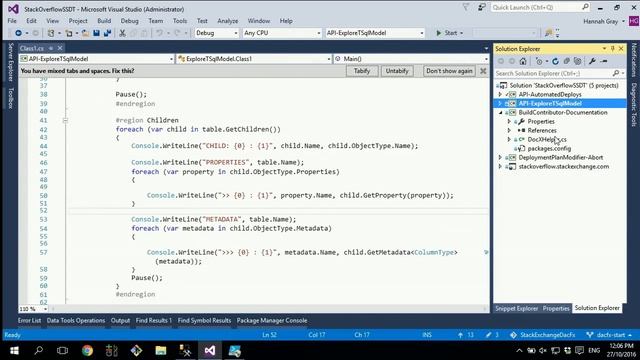Click the Windows Start button
This screenshot has width=640, height=360.
14,351
